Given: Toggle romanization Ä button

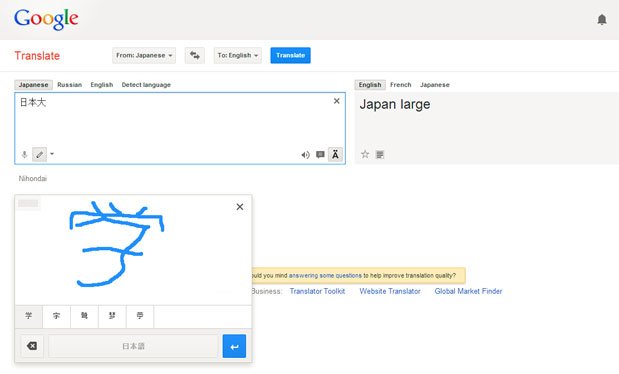Looking at the screenshot, I should (x=335, y=154).
